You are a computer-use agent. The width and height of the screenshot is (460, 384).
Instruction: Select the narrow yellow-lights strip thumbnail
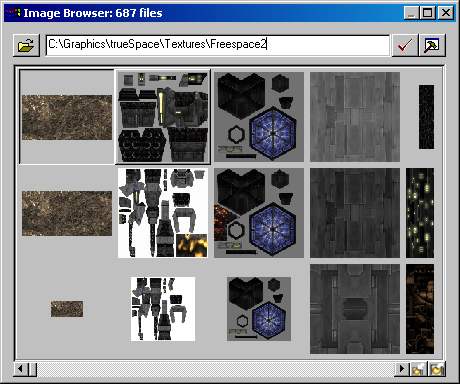click(x=420, y=213)
